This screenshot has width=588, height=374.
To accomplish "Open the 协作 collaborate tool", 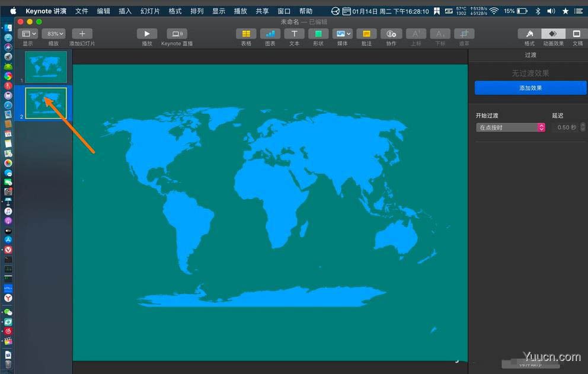I will pos(391,34).
